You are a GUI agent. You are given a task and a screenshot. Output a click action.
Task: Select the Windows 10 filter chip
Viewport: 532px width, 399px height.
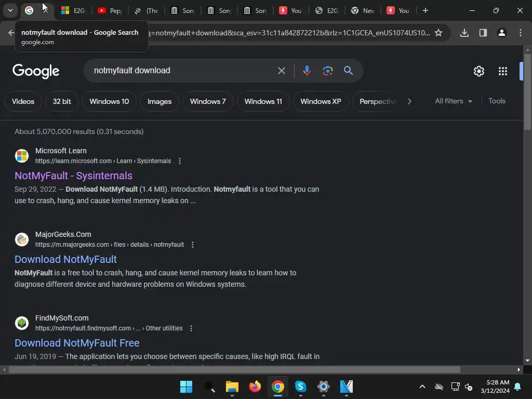point(109,101)
